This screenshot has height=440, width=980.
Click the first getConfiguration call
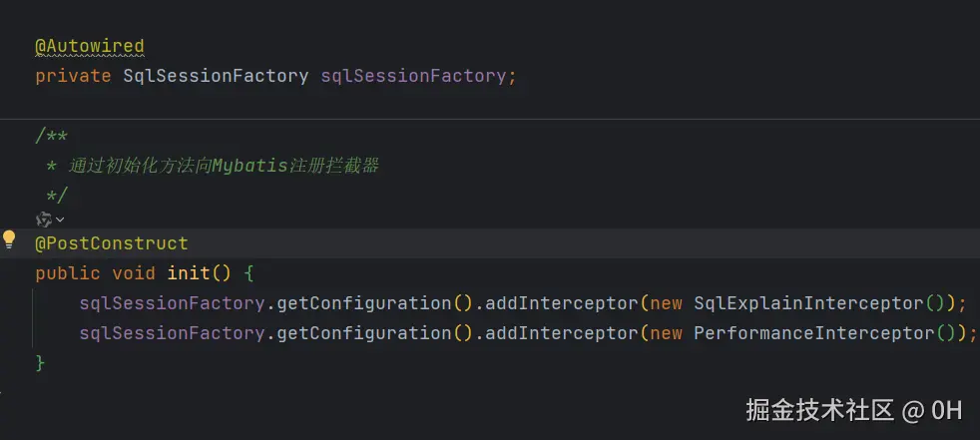[x=363, y=303]
